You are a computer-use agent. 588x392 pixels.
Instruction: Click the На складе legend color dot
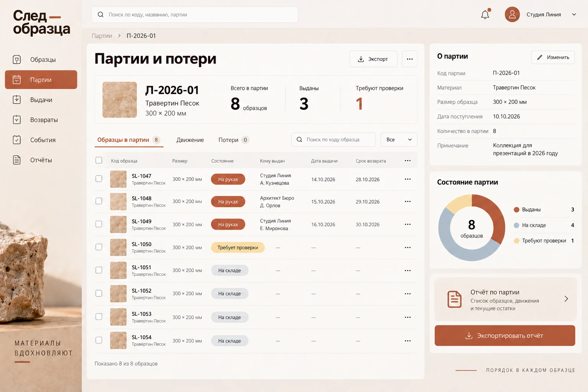coord(516,225)
